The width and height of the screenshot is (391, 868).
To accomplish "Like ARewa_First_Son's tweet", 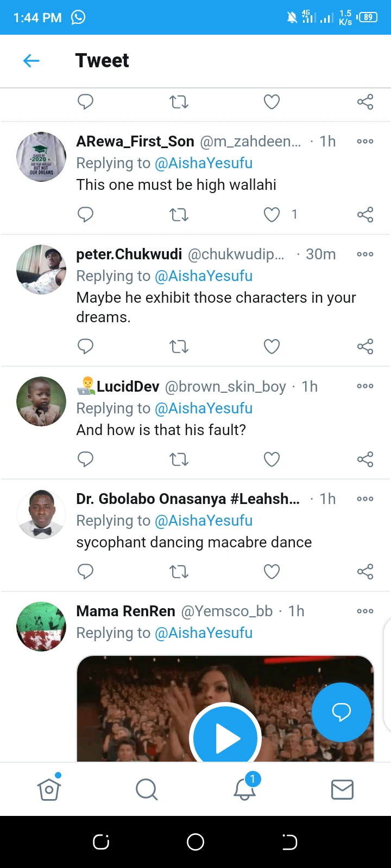I will tap(272, 214).
